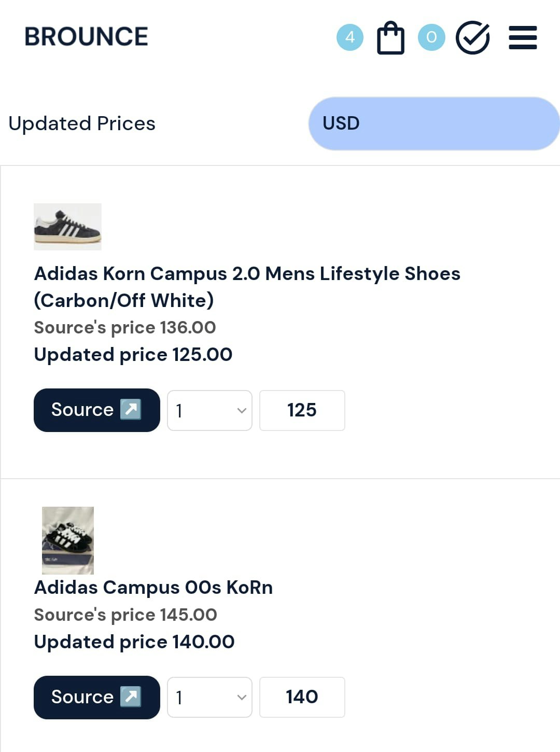Open the shopping bag icon
This screenshot has width=560, height=752.
[390, 37]
